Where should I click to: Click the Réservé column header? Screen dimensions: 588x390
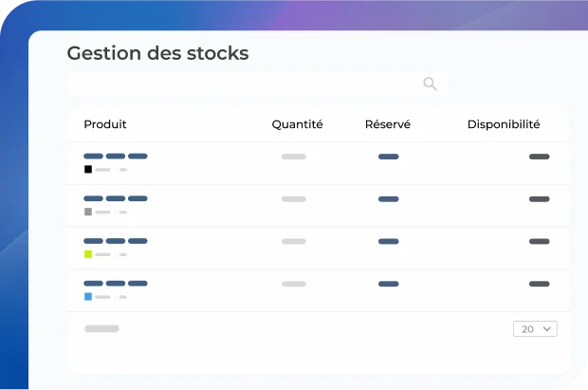click(388, 124)
